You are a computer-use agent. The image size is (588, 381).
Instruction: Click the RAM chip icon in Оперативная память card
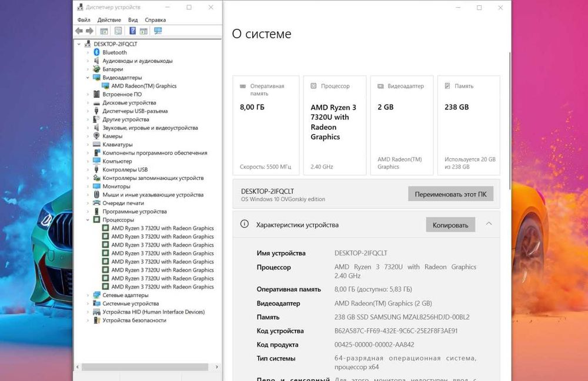pyautogui.click(x=243, y=86)
